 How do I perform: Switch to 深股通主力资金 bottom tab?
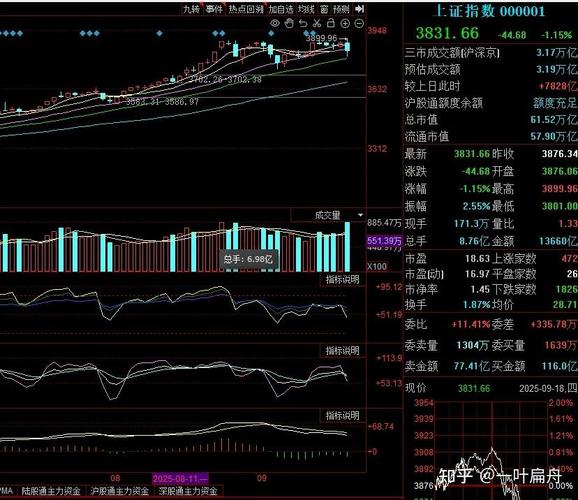click(x=188, y=491)
